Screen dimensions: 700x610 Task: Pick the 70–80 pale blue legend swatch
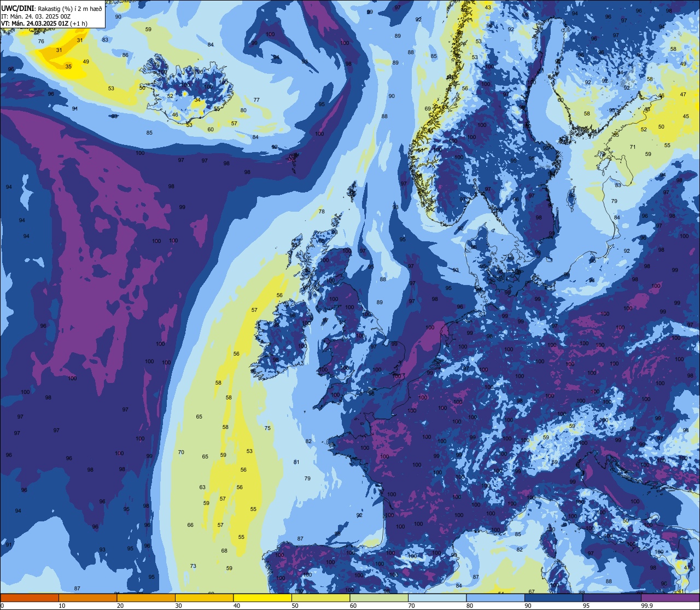[x=437, y=597]
